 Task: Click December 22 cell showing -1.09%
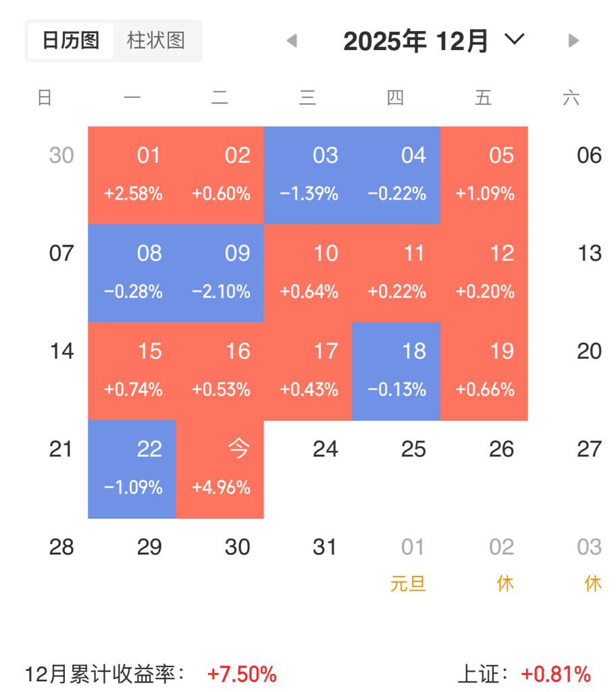[x=132, y=469]
